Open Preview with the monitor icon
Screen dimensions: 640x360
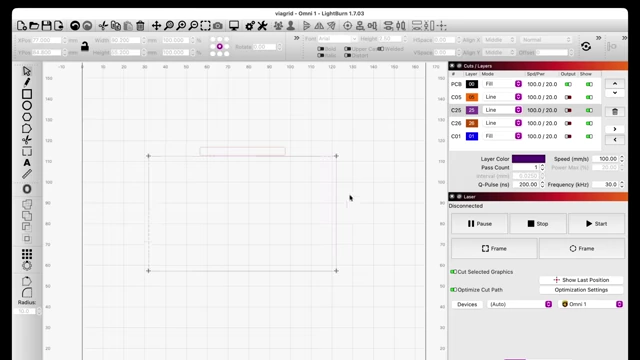coord(234,26)
